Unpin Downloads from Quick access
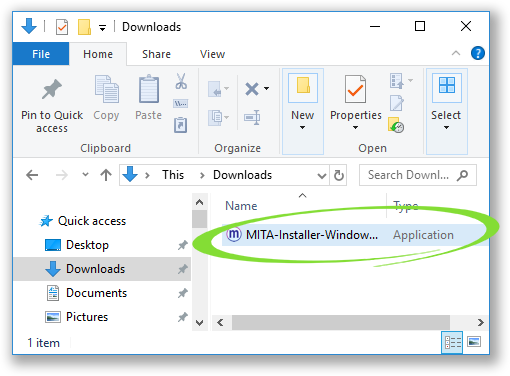This screenshot has height=376, width=510. [x=182, y=269]
